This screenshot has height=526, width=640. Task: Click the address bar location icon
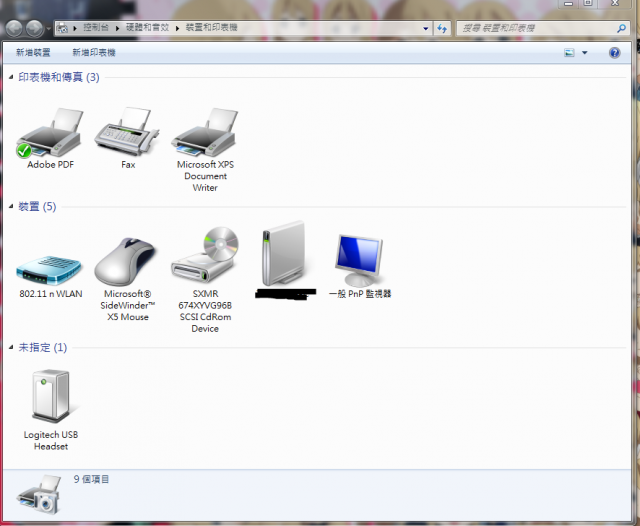(62, 28)
